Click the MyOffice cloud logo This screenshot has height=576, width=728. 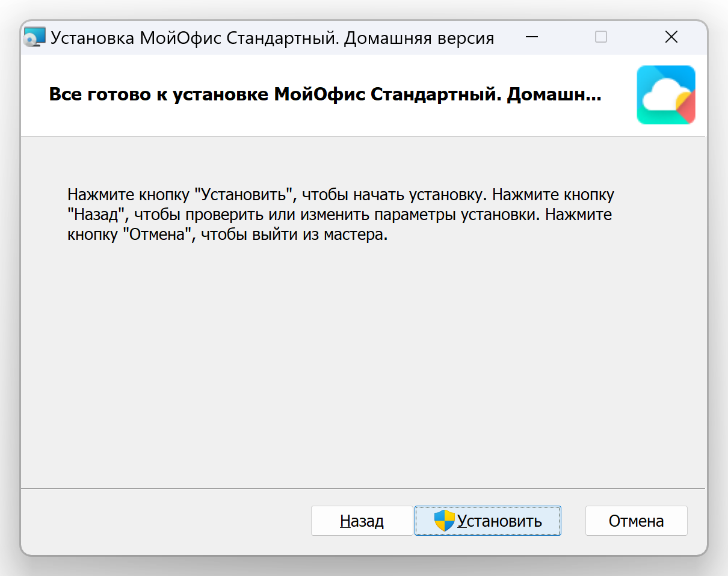[x=665, y=95]
